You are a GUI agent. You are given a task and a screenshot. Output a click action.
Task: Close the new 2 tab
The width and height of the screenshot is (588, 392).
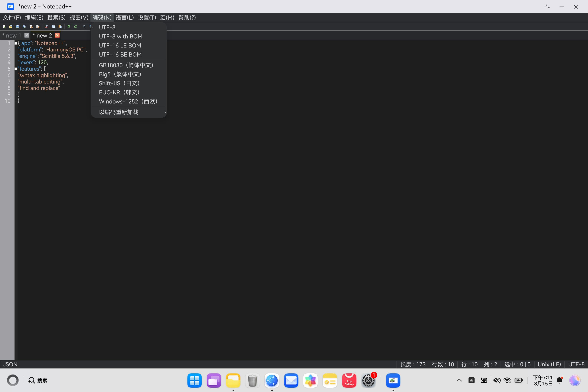tap(57, 35)
